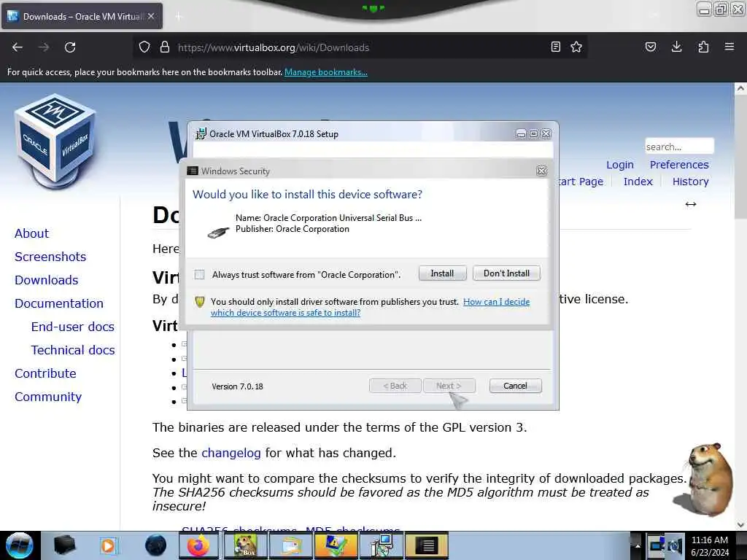Open the Firefox downloads panel
747x560 pixels.
pos(676,47)
